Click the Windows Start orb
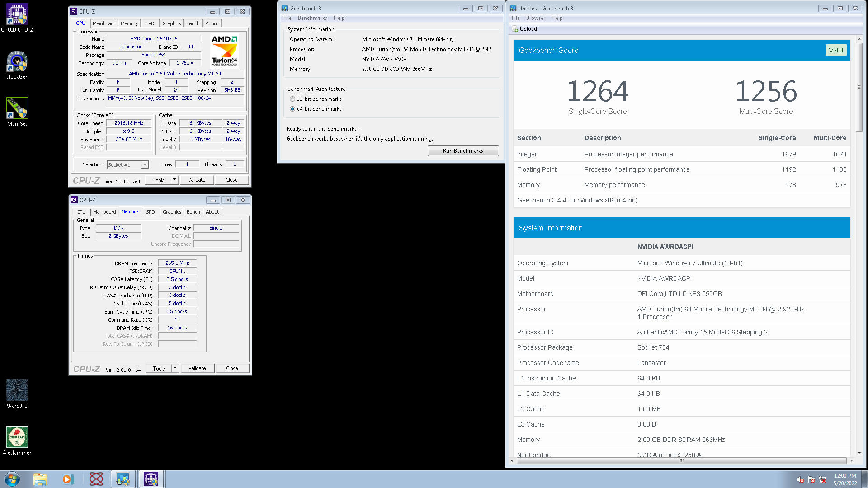 pyautogui.click(x=12, y=479)
